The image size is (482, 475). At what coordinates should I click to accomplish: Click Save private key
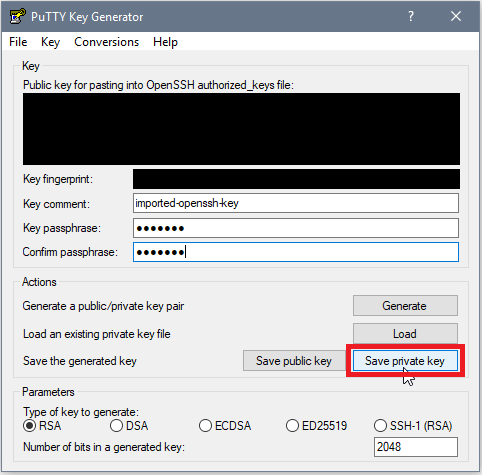point(405,361)
